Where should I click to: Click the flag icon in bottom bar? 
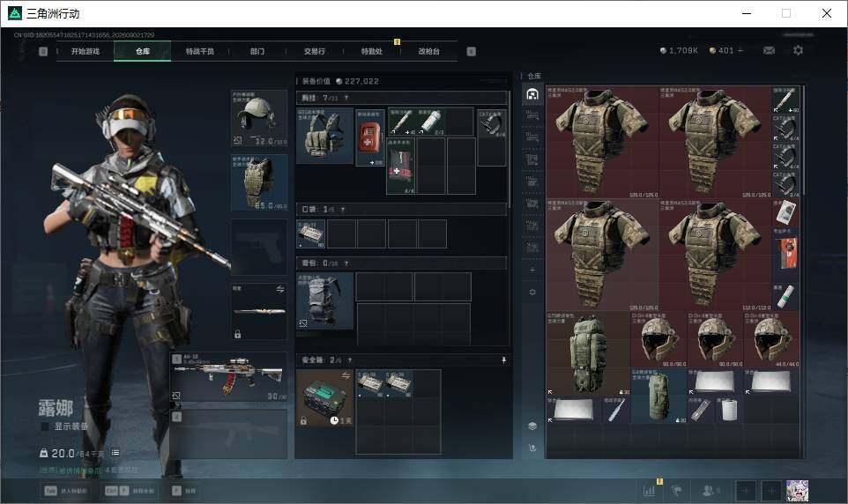[x=677, y=491]
